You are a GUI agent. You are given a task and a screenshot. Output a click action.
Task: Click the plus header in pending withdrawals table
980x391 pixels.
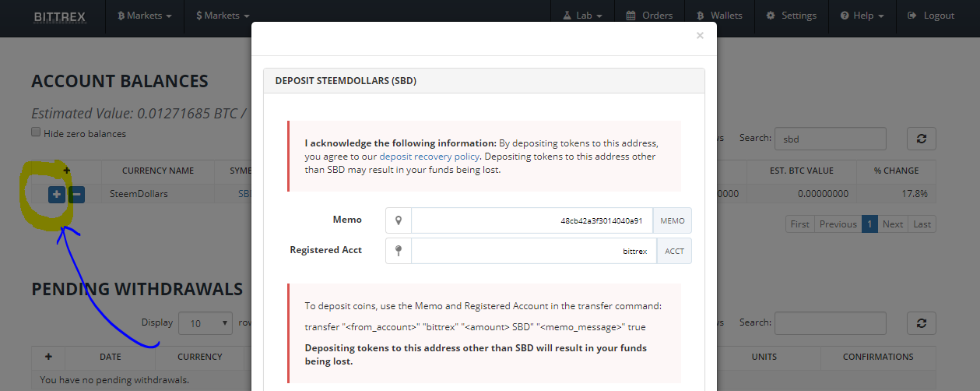tap(48, 357)
